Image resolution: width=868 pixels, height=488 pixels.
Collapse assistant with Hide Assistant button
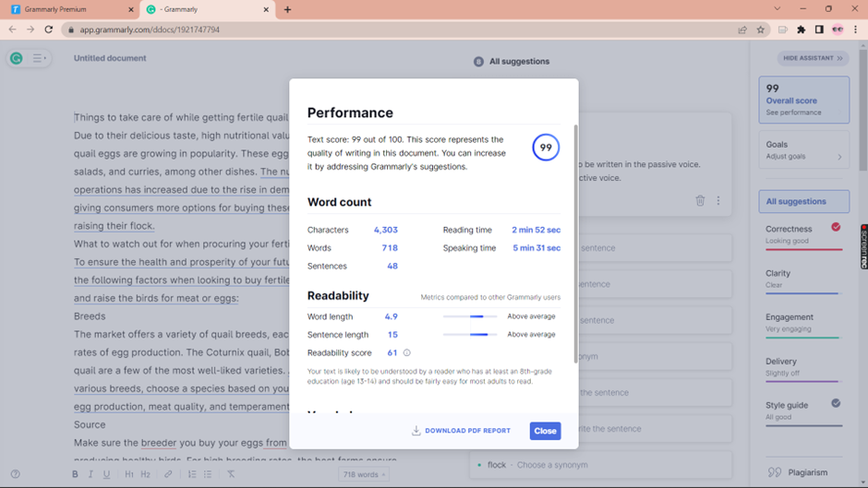tap(813, 58)
